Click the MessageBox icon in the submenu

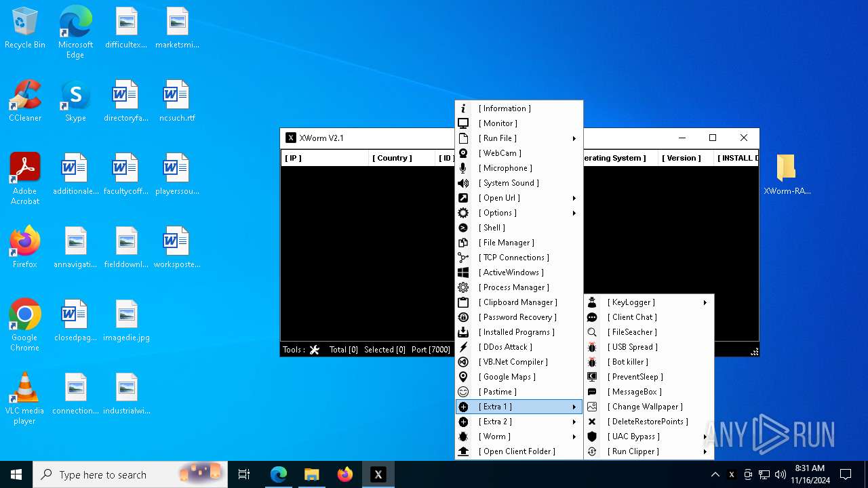(592, 392)
